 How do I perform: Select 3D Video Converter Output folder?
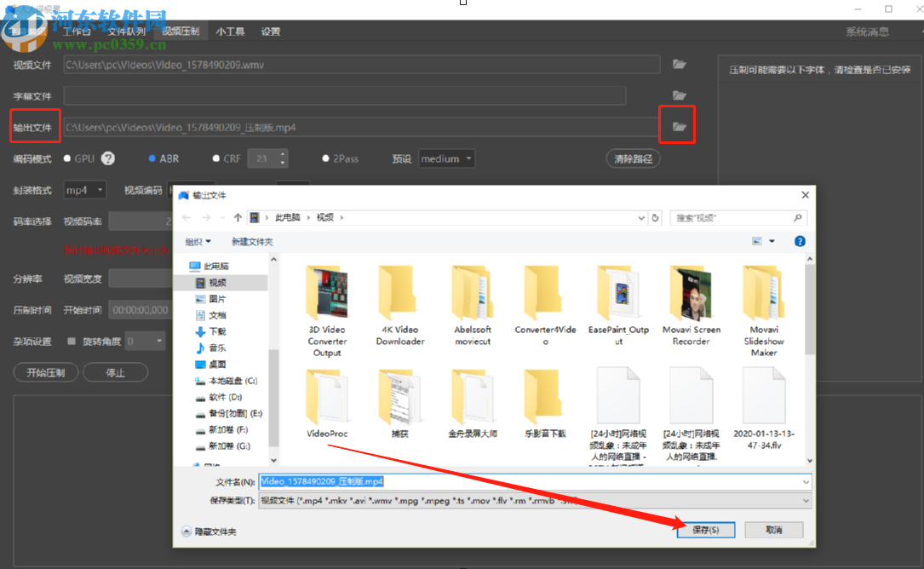tap(327, 311)
